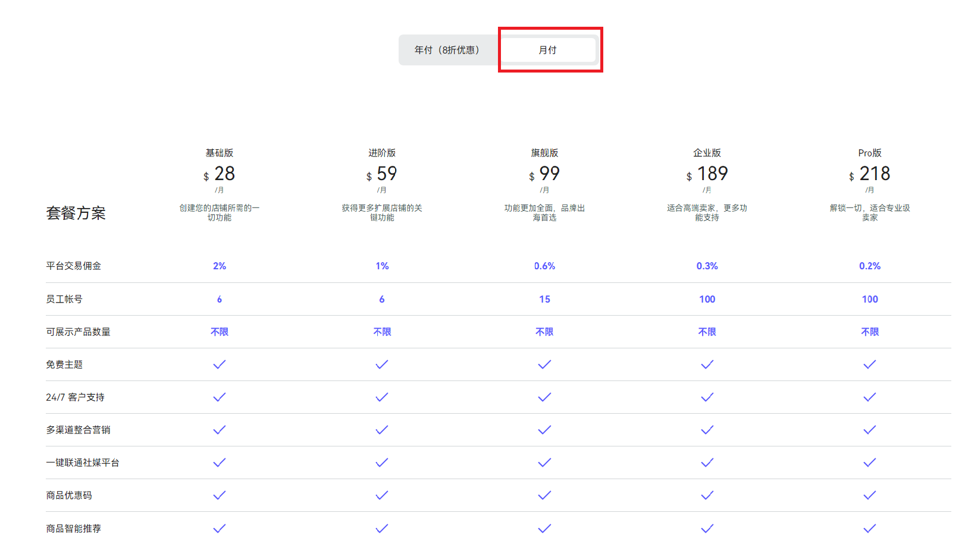Select the 月付 billing option

pos(547,50)
